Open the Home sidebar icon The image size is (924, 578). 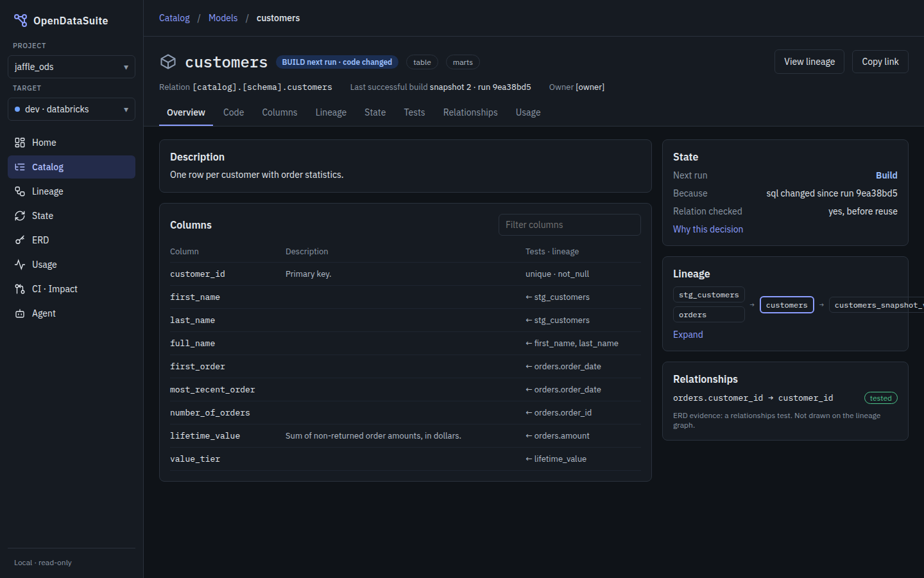pyautogui.click(x=20, y=143)
